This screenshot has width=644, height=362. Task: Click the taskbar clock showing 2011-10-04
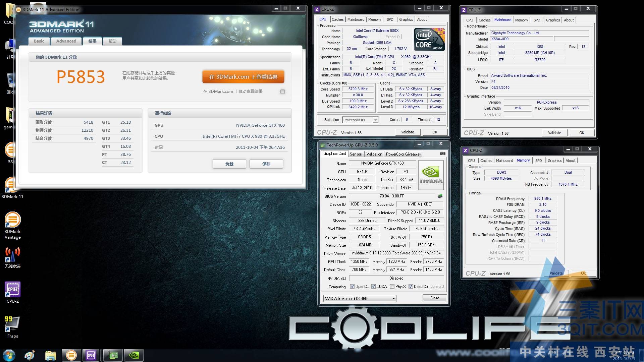pyautogui.click(x=624, y=356)
